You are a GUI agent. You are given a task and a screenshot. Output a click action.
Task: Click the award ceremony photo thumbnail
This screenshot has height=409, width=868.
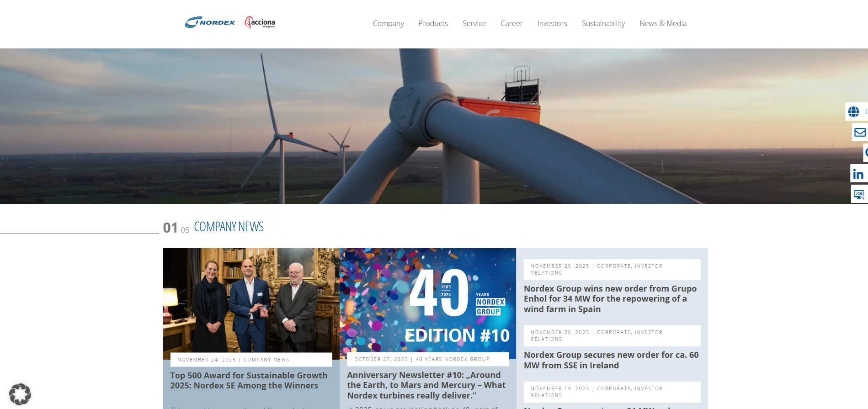tap(251, 300)
